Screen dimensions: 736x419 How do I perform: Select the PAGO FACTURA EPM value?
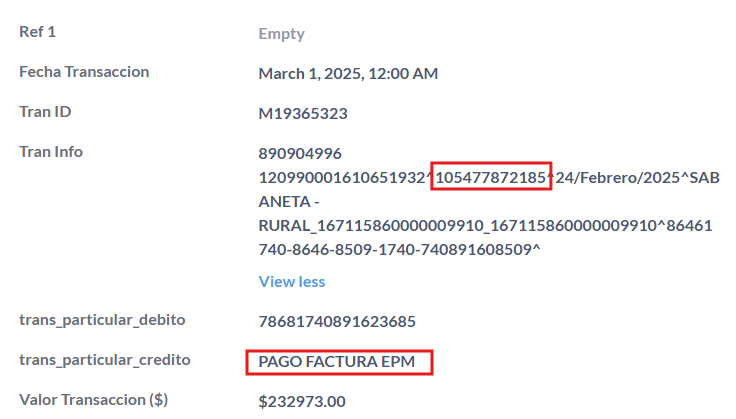tap(337, 362)
